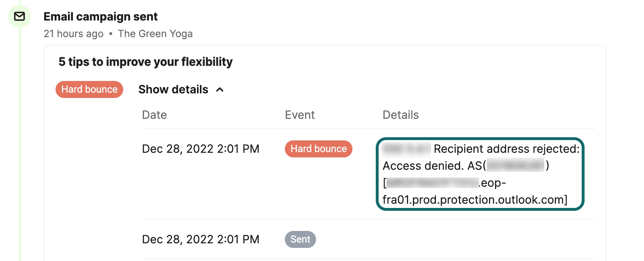
Task: Select The Green Yoga sender name
Action: pos(155,34)
